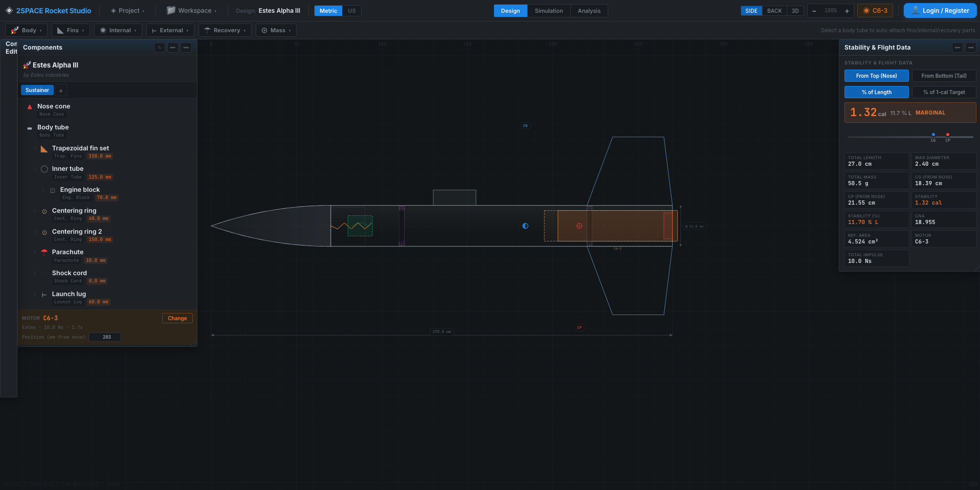980x490 pixels.
Task: Click the Change motor button
Action: click(x=177, y=318)
